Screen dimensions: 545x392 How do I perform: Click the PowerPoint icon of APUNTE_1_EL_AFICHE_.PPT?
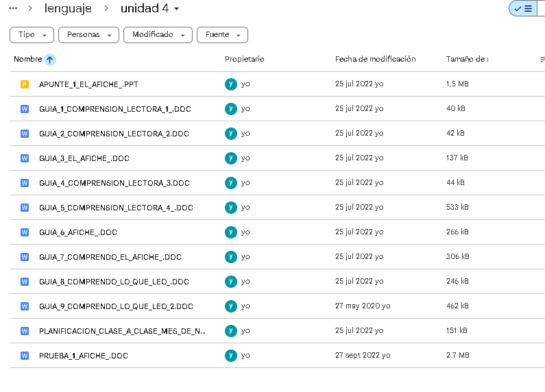25,84
